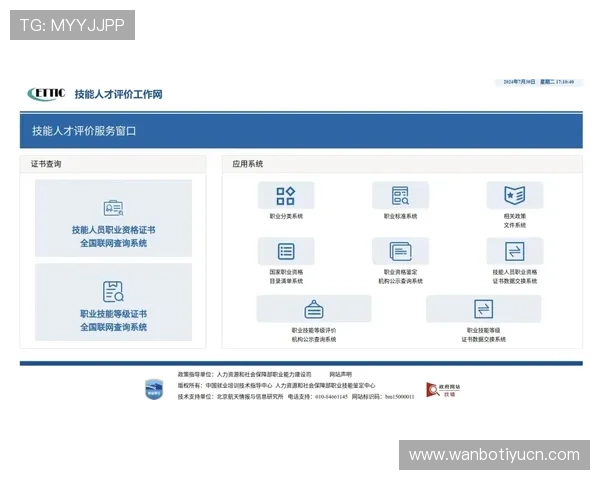Image resolution: width=600 pixels, height=480 pixels.
Task: Click the 机构公示查询系统 label under 职业资格鉴定
Action: pos(400,281)
